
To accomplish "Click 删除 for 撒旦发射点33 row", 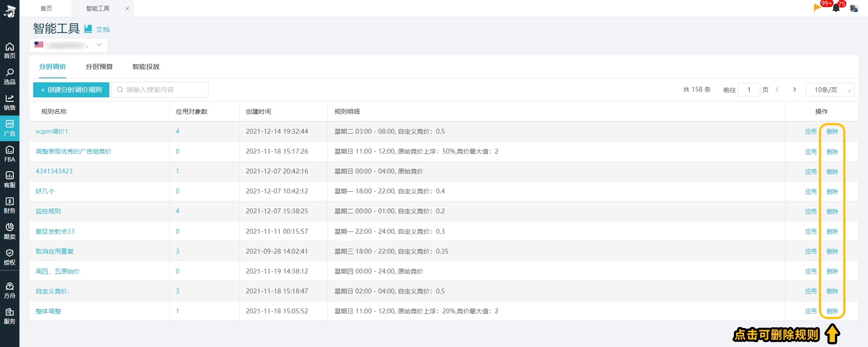I will (832, 231).
